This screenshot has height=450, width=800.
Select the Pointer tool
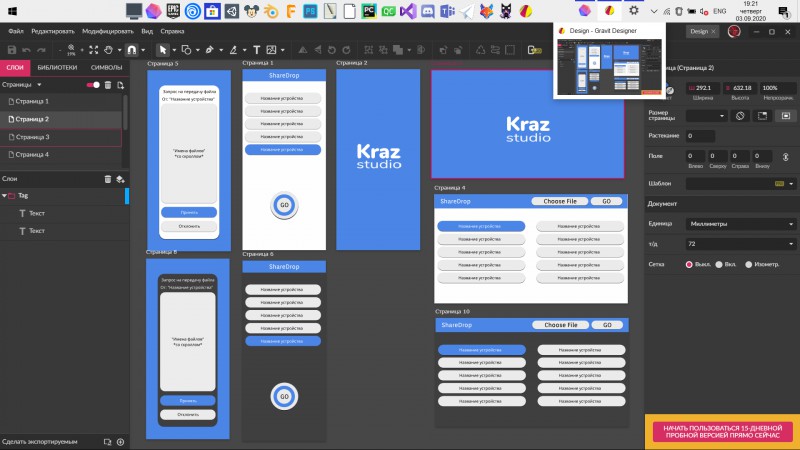163,50
